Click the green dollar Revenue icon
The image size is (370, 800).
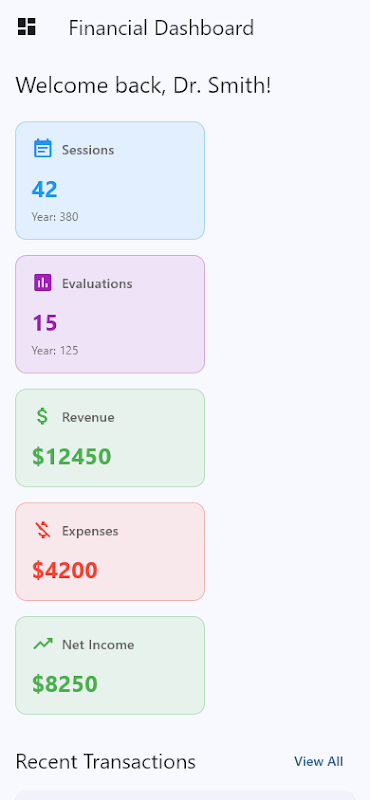43,416
